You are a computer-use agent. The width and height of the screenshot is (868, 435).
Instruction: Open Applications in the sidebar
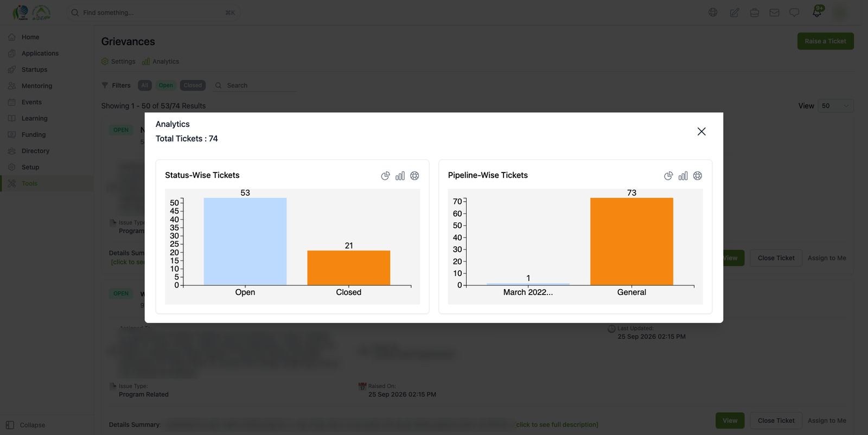[47, 53]
